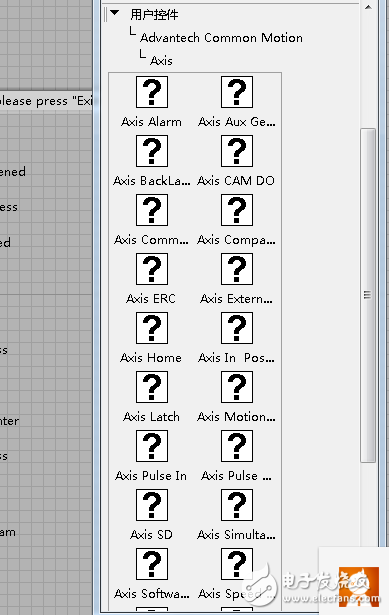Screen dimensions: 389x615
Task: Click the Axis Motion... palette item
Action: (237, 387)
